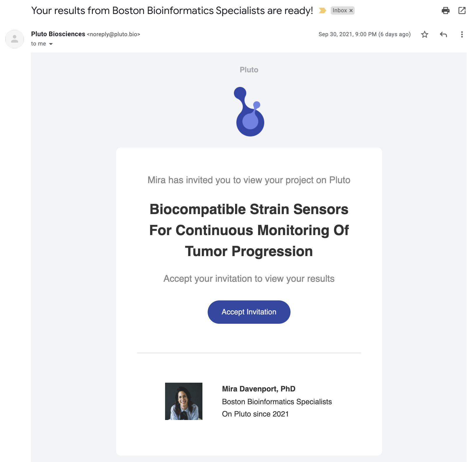
Task: Click the Pluto Biosciences sender name
Action: click(x=58, y=34)
